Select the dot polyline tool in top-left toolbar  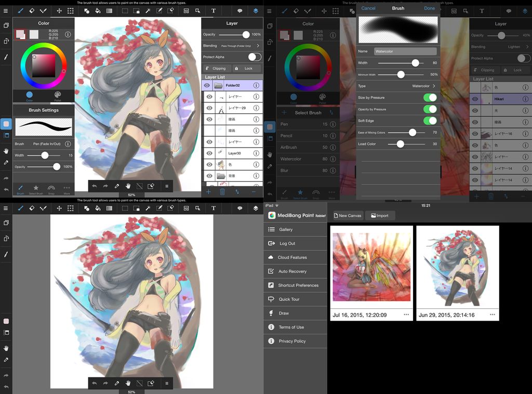(x=43, y=11)
